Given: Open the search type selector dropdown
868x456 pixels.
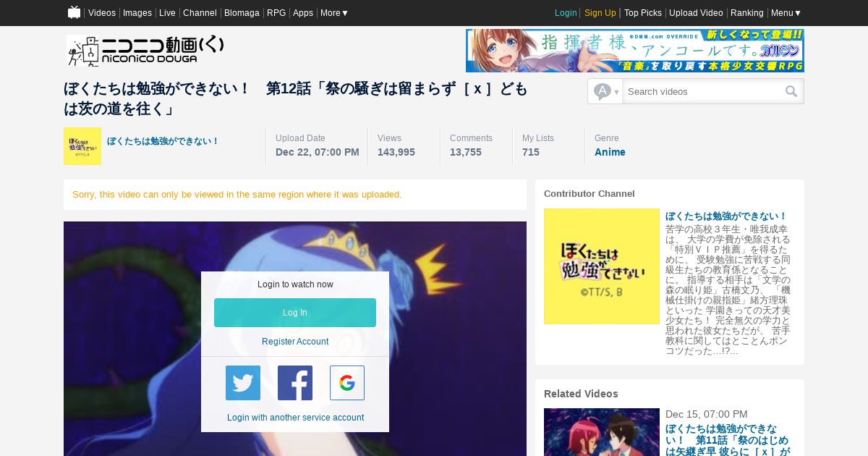Looking at the screenshot, I should 605,91.
